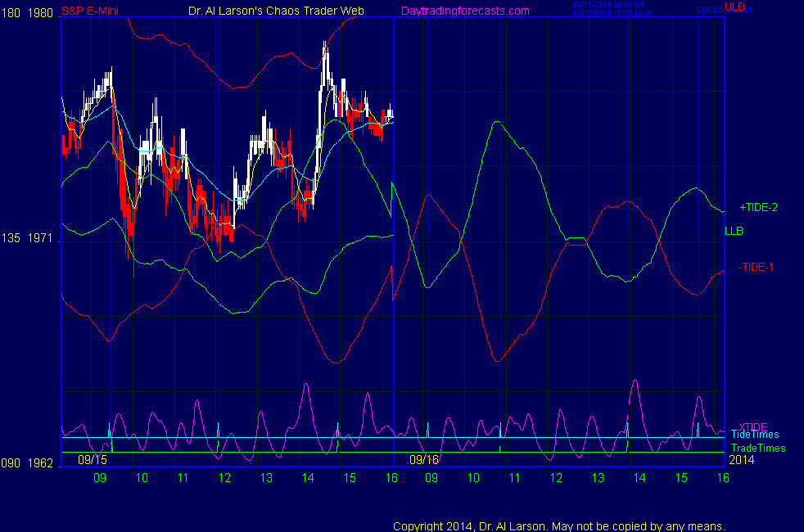Click the '2014' year label
Screen dimensions: 804x532
[x=742, y=460]
